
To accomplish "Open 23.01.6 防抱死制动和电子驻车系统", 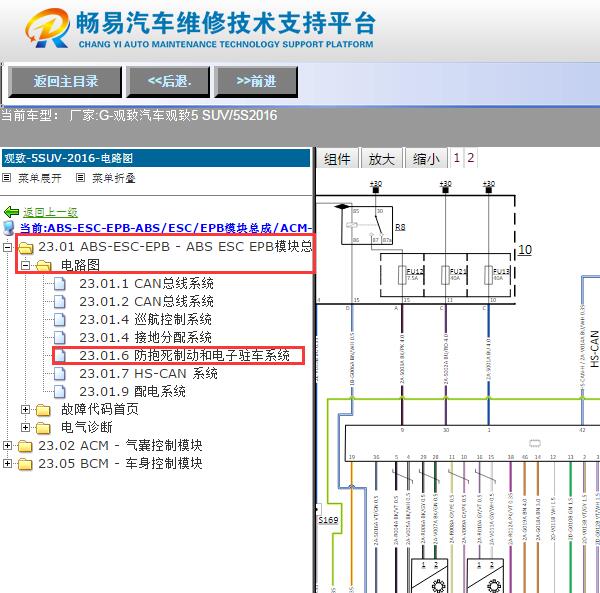I will [x=184, y=355].
